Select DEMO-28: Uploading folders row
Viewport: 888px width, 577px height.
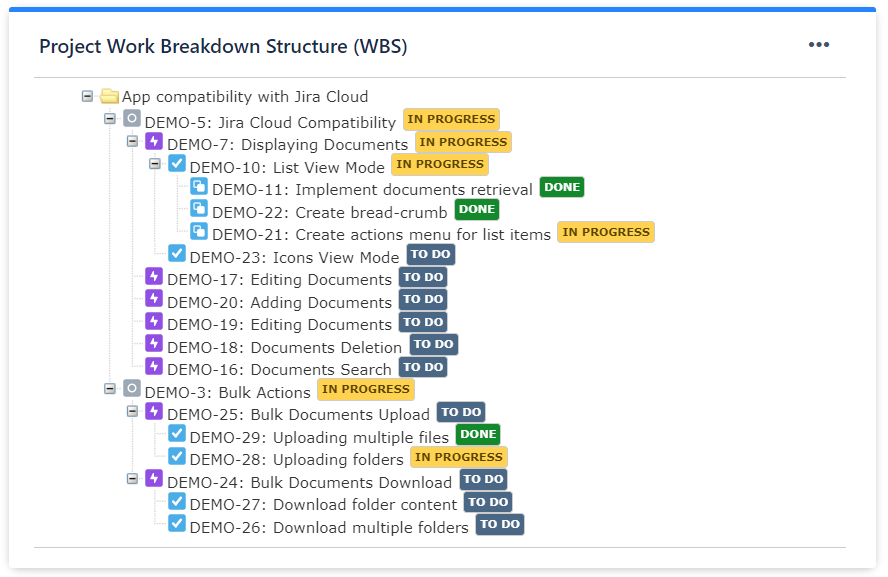(296, 459)
